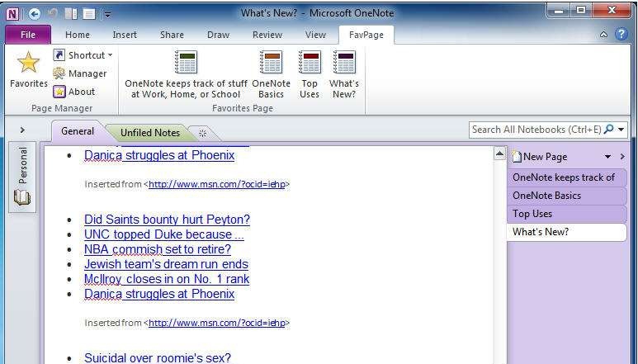Select the FavPage ribbon tab
This screenshot has height=364, width=638.
click(x=366, y=35)
